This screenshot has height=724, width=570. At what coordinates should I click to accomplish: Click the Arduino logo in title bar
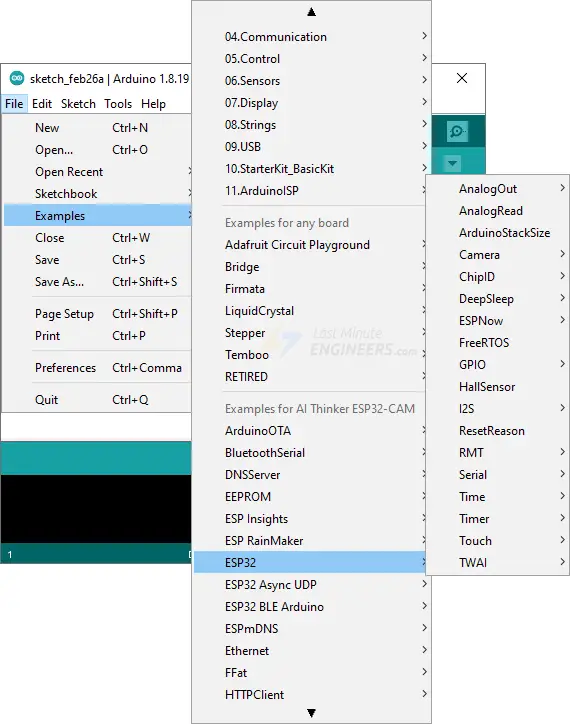[17, 78]
